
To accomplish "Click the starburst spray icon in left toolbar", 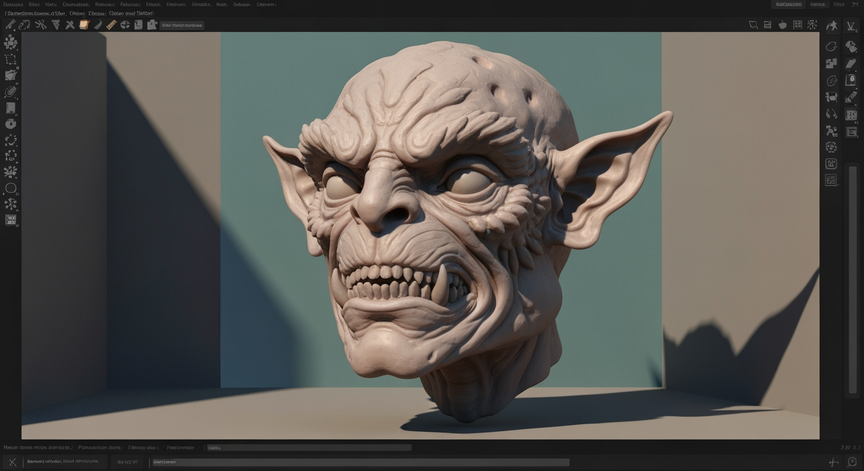I will pos(10,172).
